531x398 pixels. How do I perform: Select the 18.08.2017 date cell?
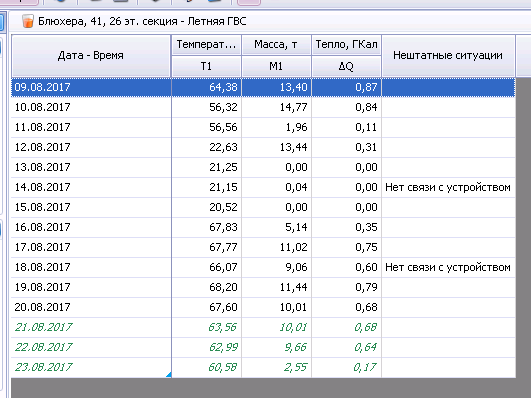pyautogui.click(x=91, y=267)
